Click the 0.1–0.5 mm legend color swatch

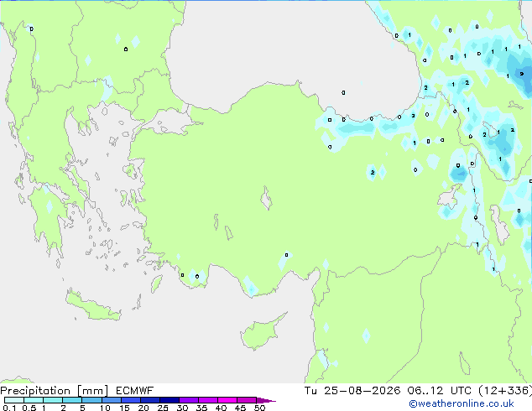[x=14, y=400]
